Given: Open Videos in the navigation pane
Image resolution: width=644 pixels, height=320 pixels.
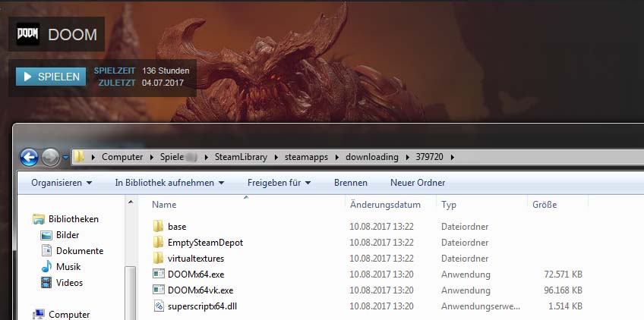Looking at the screenshot, I should [69, 283].
